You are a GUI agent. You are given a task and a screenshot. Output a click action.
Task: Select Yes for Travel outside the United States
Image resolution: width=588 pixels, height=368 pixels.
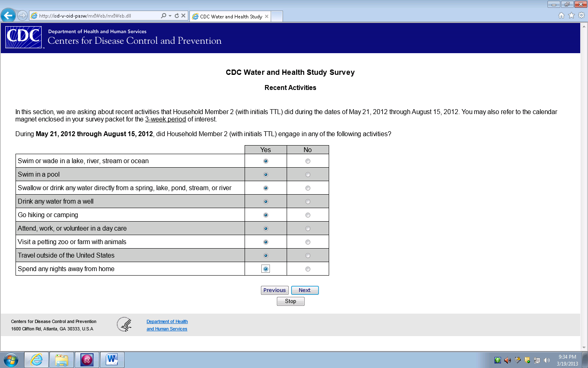coord(266,256)
